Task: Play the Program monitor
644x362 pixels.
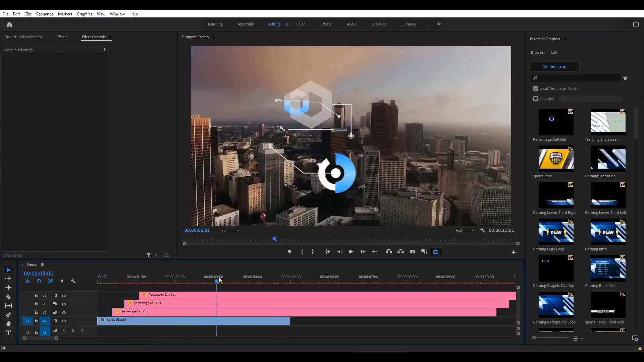Action: point(351,252)
